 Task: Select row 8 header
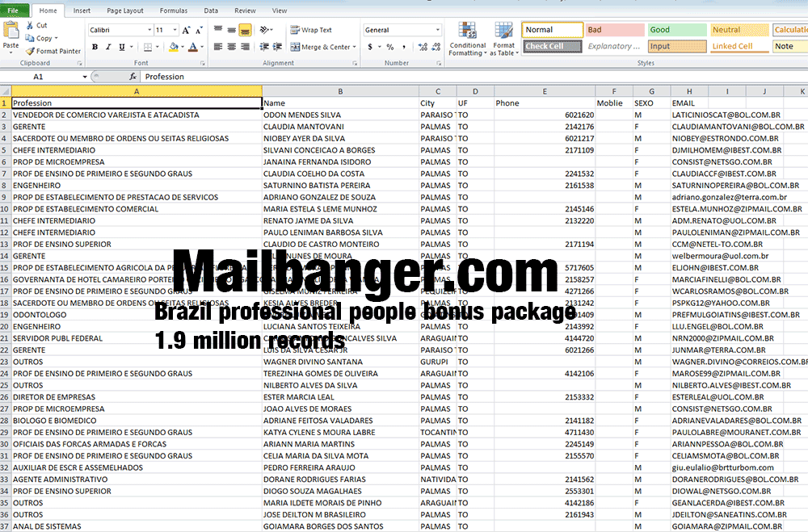tap(5, 186)
